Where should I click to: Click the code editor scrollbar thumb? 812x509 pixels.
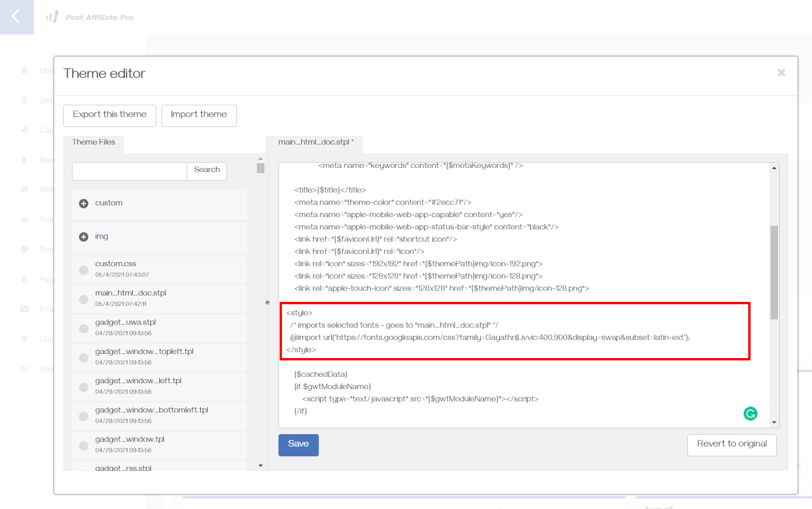(x=774, y=272)
